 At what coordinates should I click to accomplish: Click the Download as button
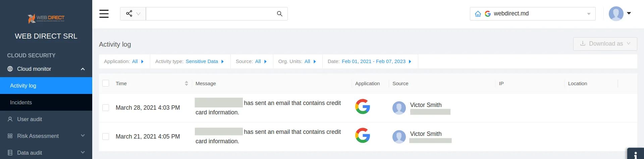click(x=605, y=44)
